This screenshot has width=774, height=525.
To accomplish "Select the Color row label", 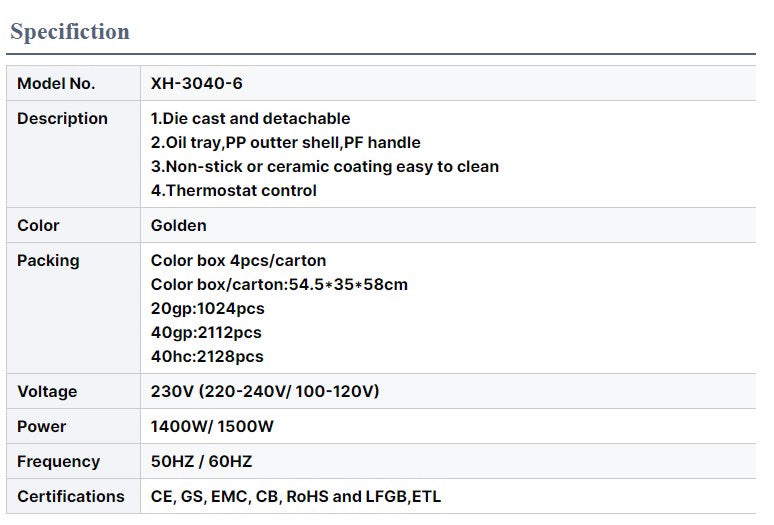I will pyautogui.click(x=38, y=226).
